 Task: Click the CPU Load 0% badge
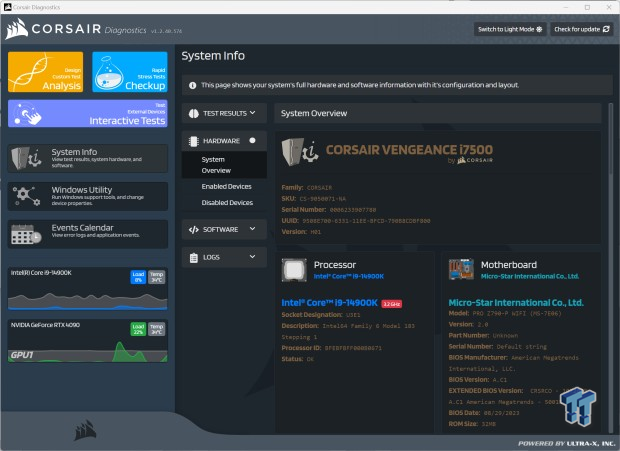138,277
